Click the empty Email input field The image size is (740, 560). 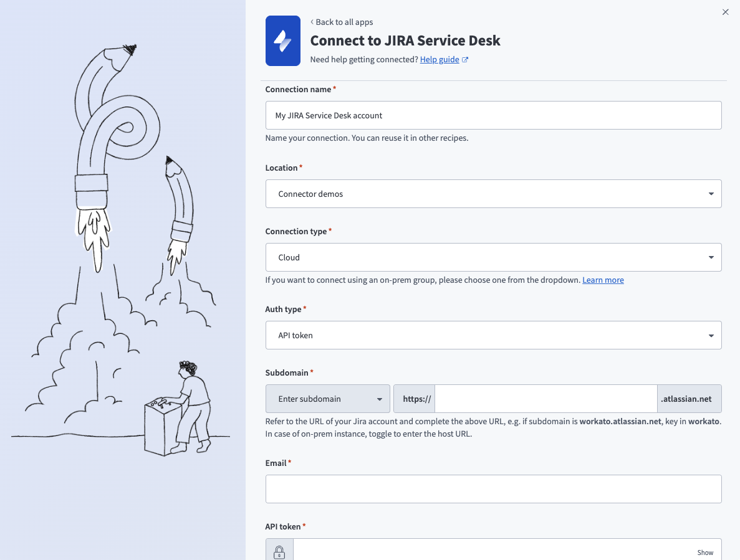pyautogui.click(x=493, y=489)
